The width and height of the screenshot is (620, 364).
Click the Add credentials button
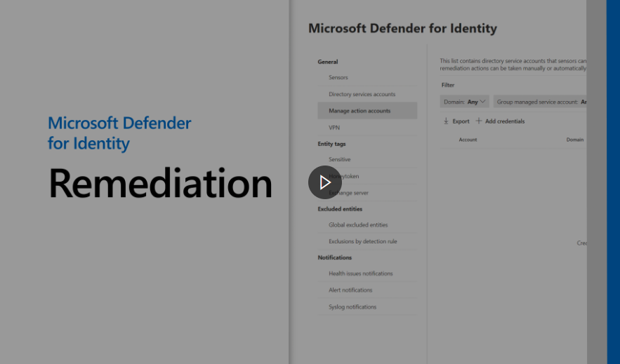(x=504, y=121)
